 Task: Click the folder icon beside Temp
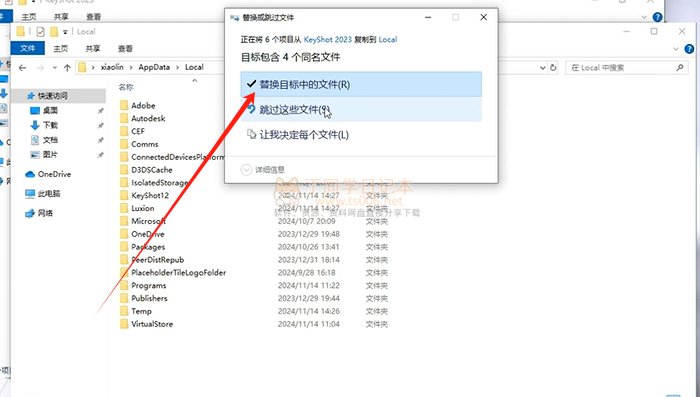[x=124, y=311]
